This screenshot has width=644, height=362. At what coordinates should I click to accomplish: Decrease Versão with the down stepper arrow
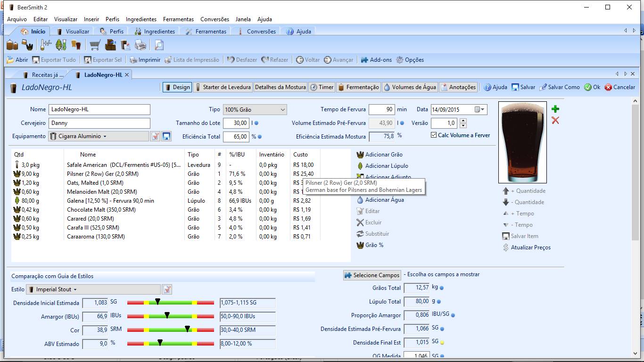point(463,125)
